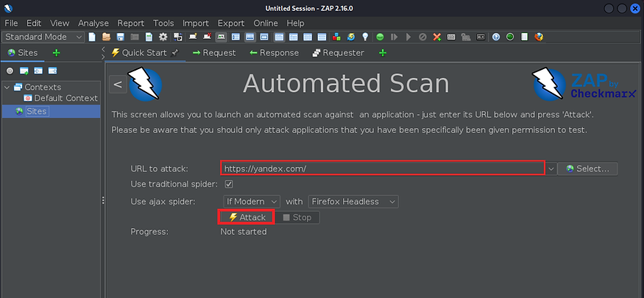644x298 pixels.
Task: Collapse the Contexts tree node
Action: (x=7, y=87)
